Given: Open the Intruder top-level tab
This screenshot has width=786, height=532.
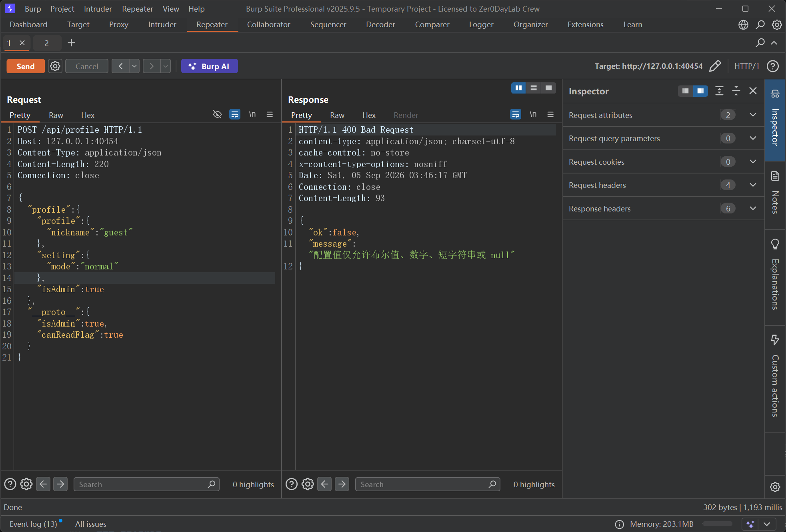Looking at the screenshot, I should (x=162, y=25).
